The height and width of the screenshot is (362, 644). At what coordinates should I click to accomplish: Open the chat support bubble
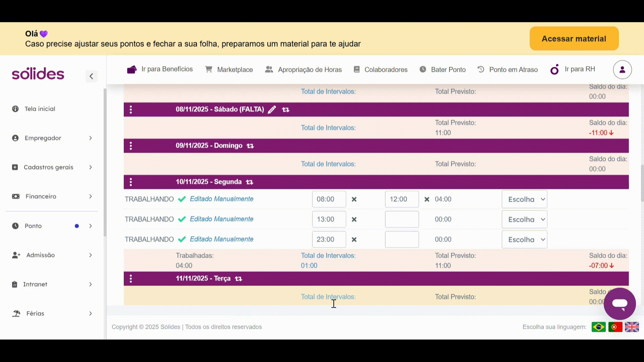coord(620,304)
